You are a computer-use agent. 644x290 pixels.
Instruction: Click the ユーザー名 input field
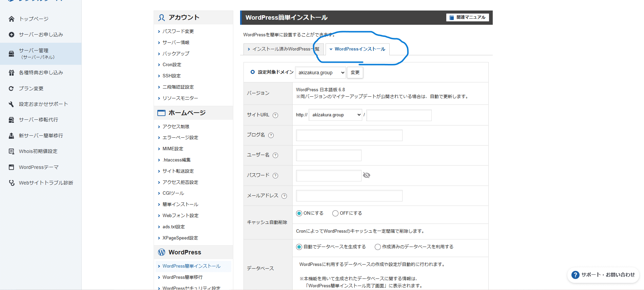(x=329, y=155)
